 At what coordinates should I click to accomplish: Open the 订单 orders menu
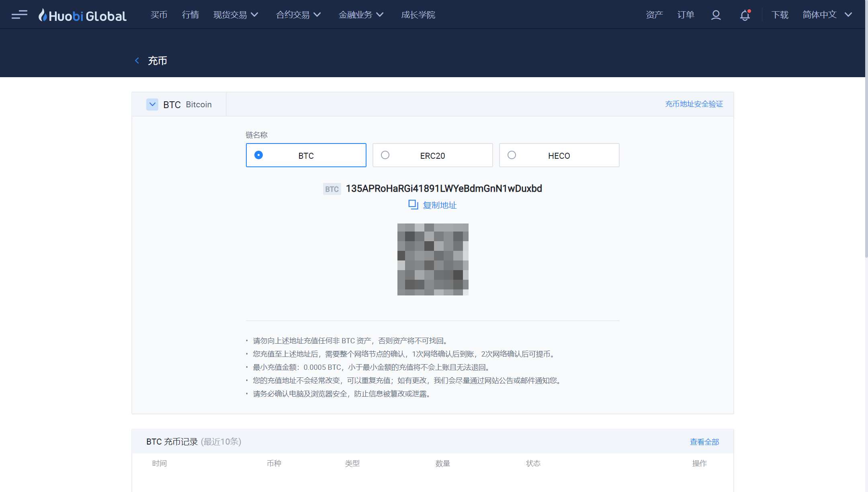pos(686,15)
